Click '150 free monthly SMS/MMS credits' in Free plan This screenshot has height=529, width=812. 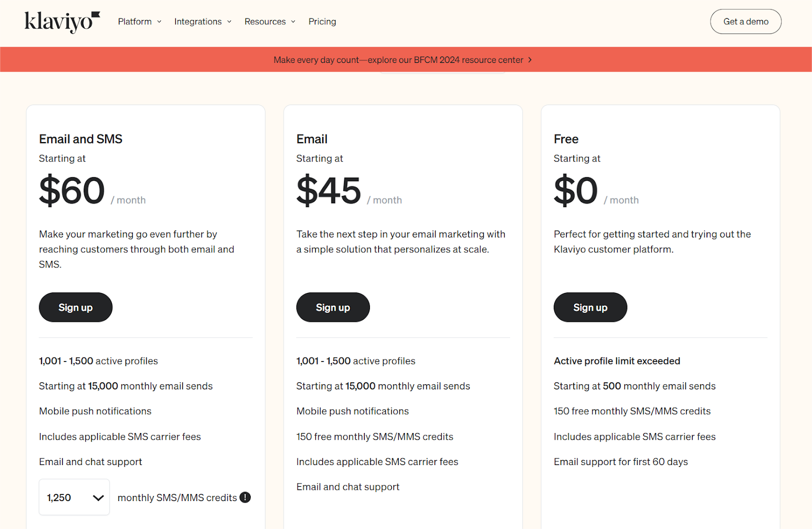coord(632,411)
